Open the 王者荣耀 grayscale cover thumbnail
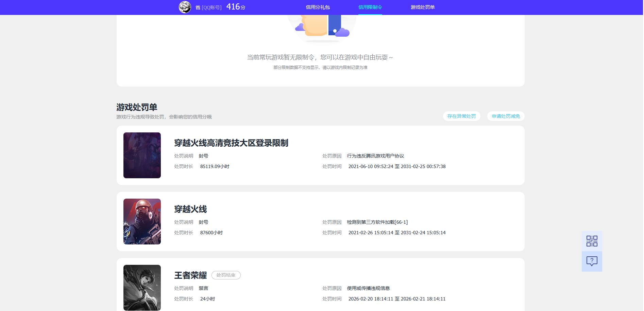This screenshot has height=311, width=644. tap(142, 288)
